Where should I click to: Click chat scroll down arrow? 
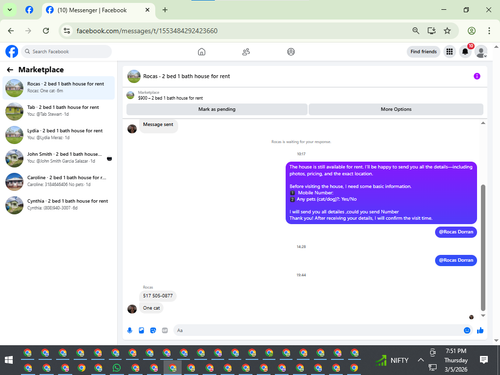pyautogui.click(x=483, y=315)
